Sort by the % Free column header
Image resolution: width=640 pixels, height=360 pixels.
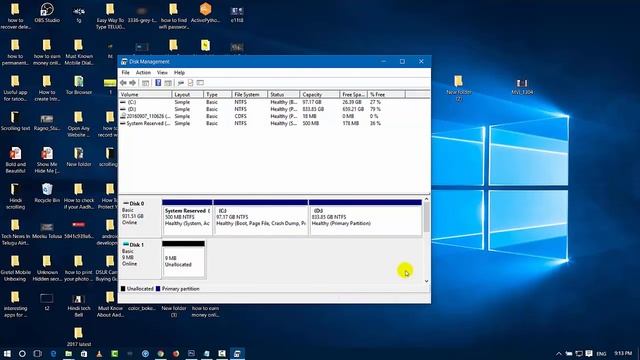(386, 94)
